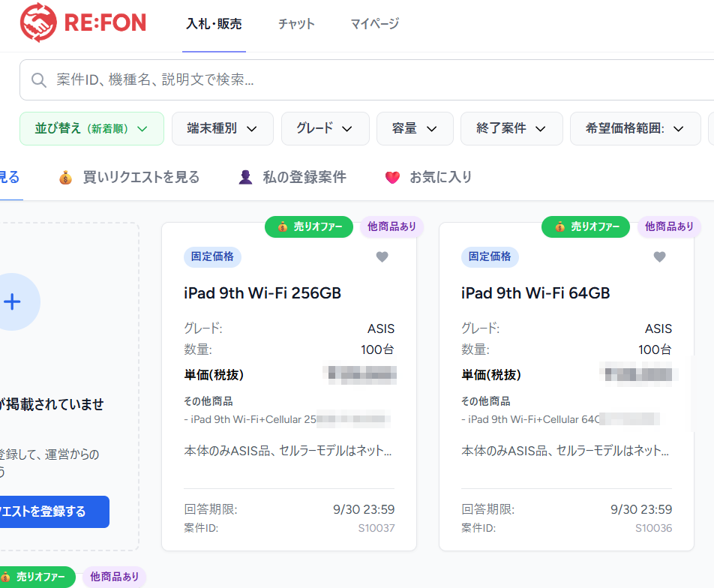Click the RE:FON handshake logo

coord(39,22)
